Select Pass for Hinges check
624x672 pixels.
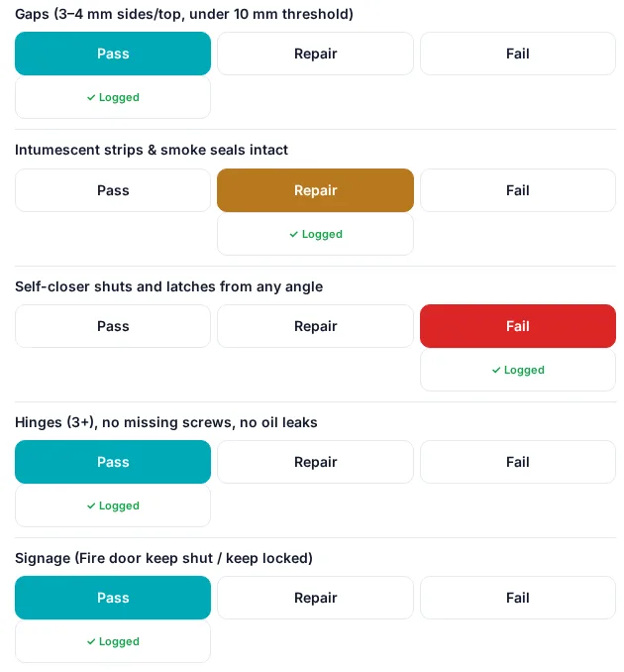pos(113,462)
